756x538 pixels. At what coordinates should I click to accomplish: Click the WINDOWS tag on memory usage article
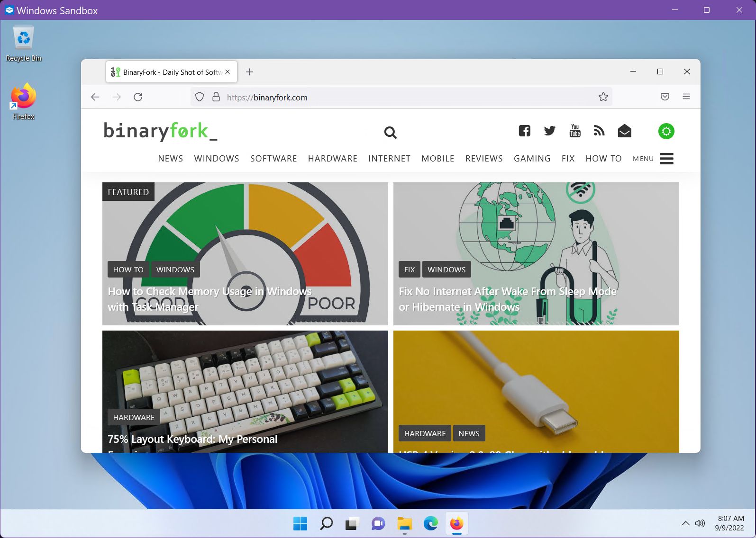click(175, 269)
